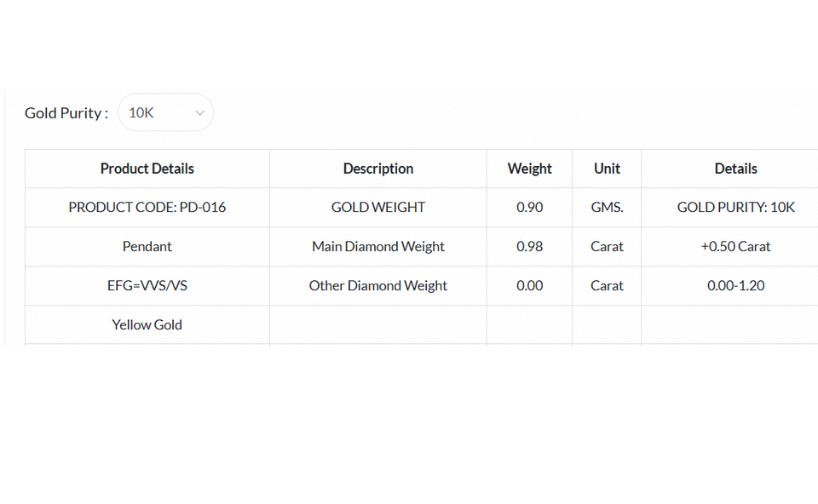
Task: Click the chevron arrow in purity selector
Action: click(199, 113)
